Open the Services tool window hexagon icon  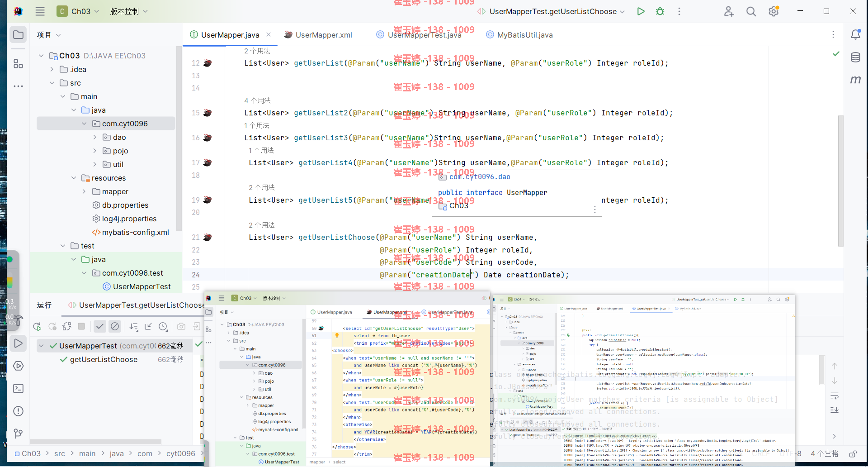tap(19, 366)
